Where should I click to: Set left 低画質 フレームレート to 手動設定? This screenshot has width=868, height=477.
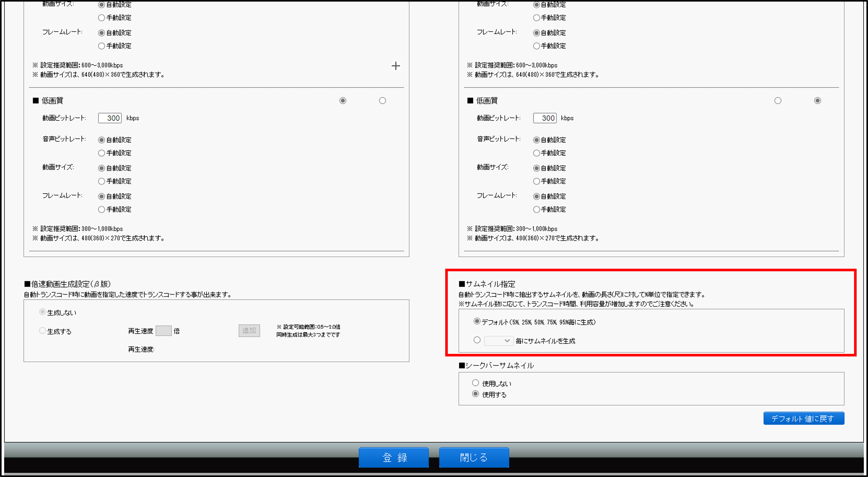[x=101, y=210]
